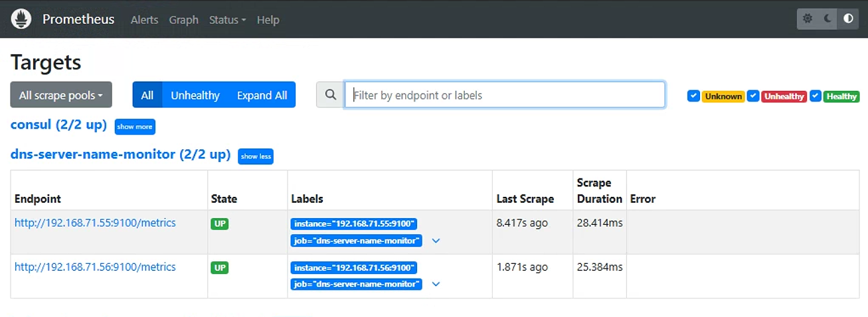Toggle the Healthy filter checkbox
Screen dimensions: 868x317
coord(816,96)
